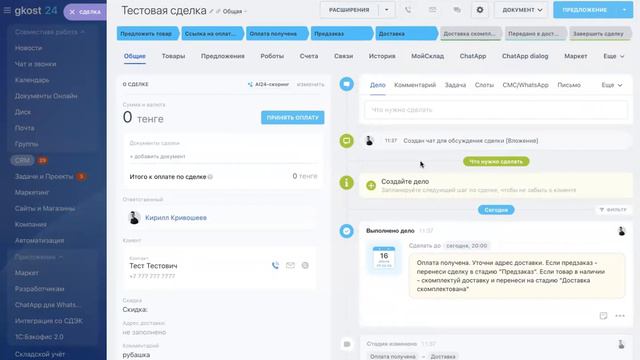Open Маркет in the sidebar
The height and width of the screenshot is (360, 640).
27,273
